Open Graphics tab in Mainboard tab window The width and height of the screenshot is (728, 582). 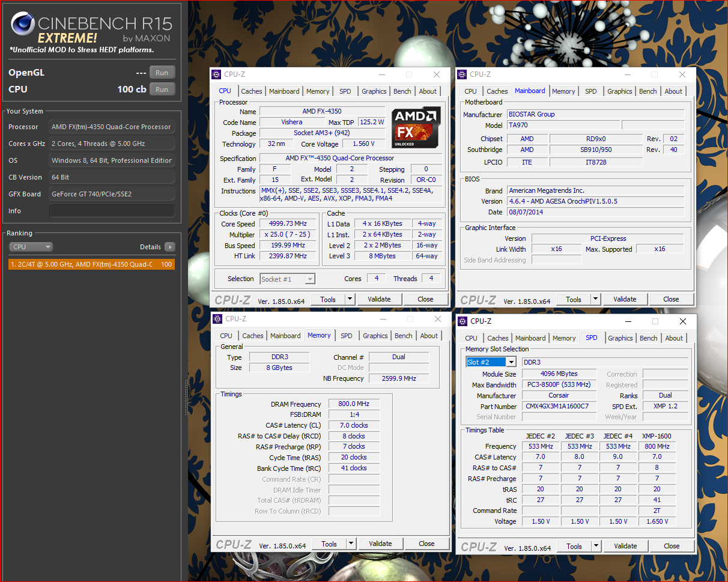tap(620, 91)
